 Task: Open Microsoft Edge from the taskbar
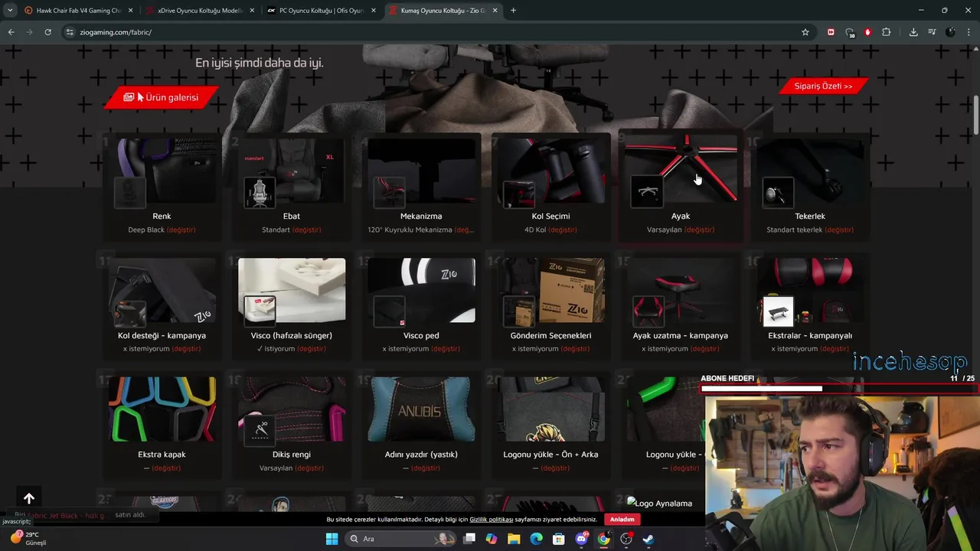click(x=536, y=539)
